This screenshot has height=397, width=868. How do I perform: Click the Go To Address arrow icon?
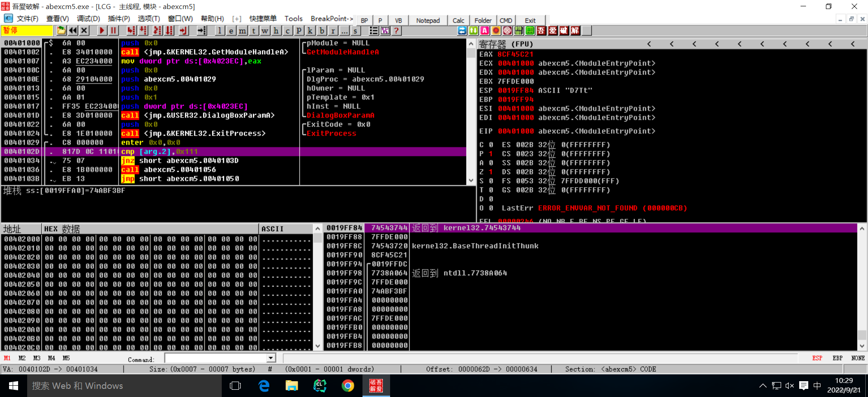pyautogui.click(x=202, y=31)
